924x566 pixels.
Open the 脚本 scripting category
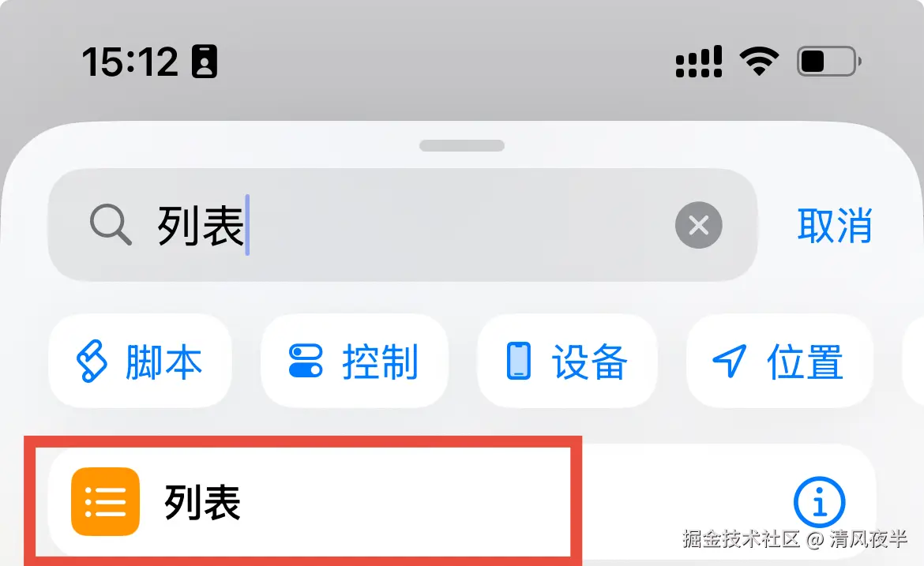[141, 361]
